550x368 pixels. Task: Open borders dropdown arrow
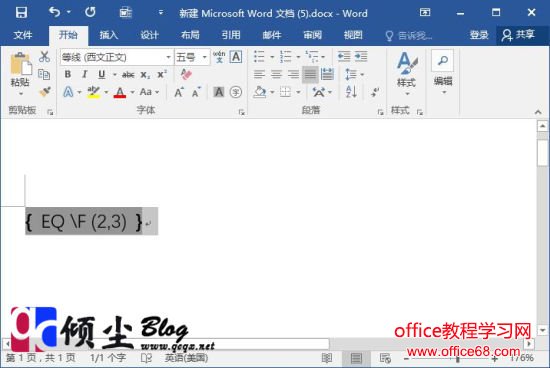[x=299, y=92]
